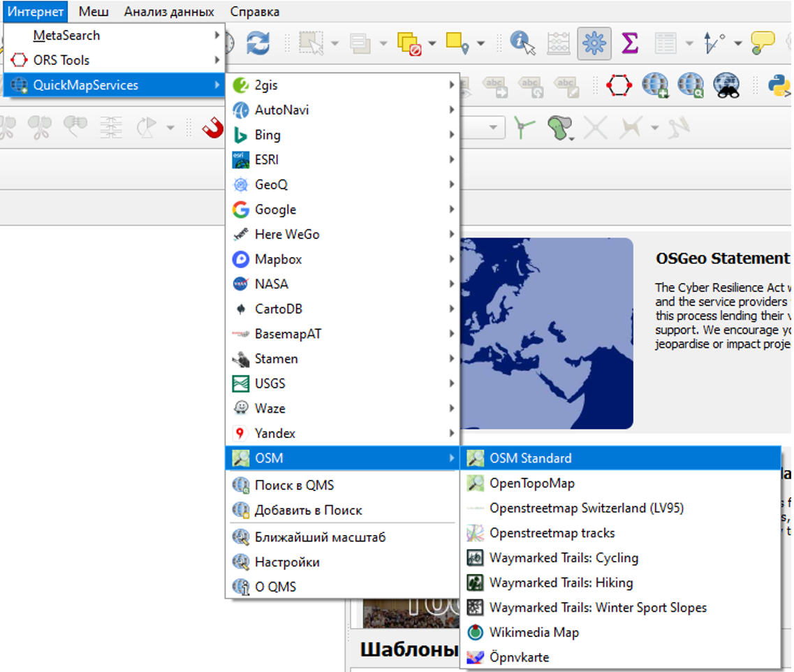Click the binoculars globe toolbar icon
This screenshot has height=672, width=794.
(x=726, y=85)
